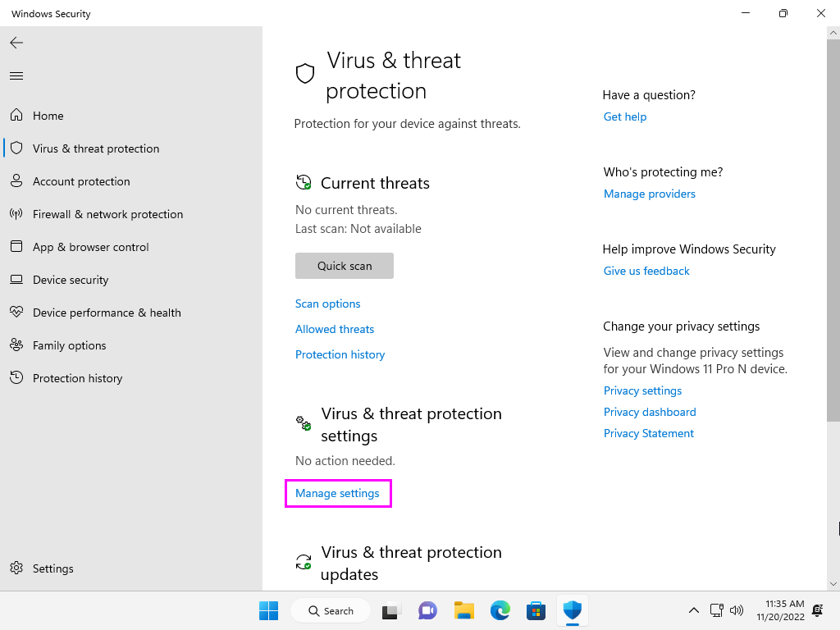Viewport: 840px width, 630px height.
Task: Click the taskbar Search box
Action: pos(331,610)
